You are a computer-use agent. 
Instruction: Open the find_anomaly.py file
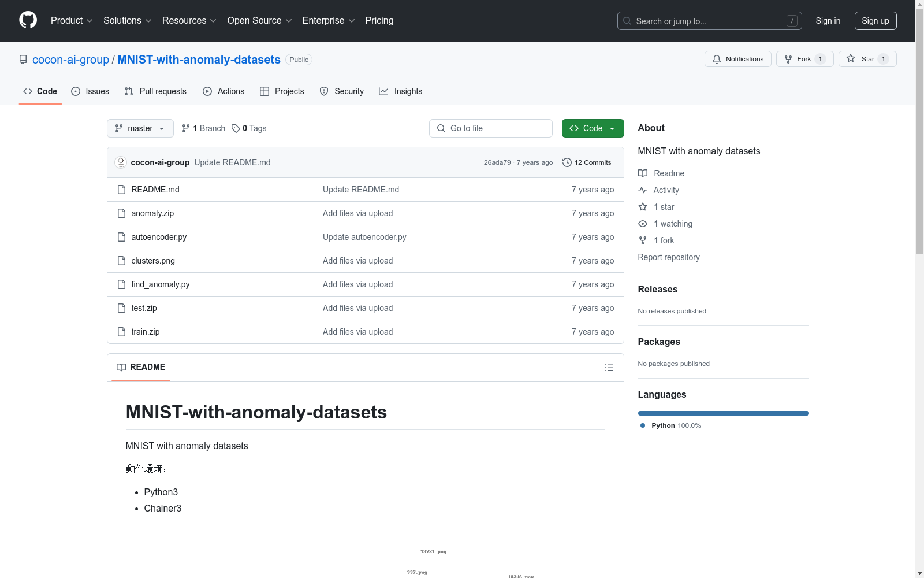tap(161, 284)
